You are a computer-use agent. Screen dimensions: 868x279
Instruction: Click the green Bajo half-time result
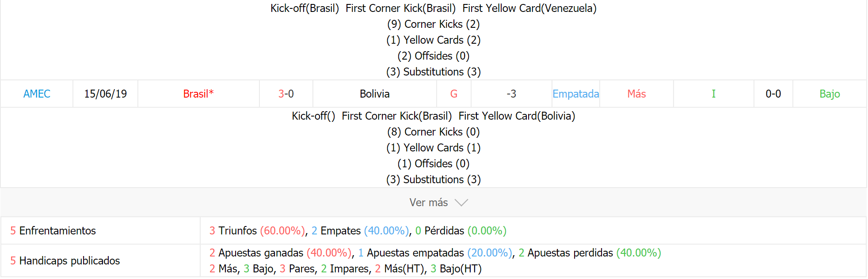click(830, 94)
